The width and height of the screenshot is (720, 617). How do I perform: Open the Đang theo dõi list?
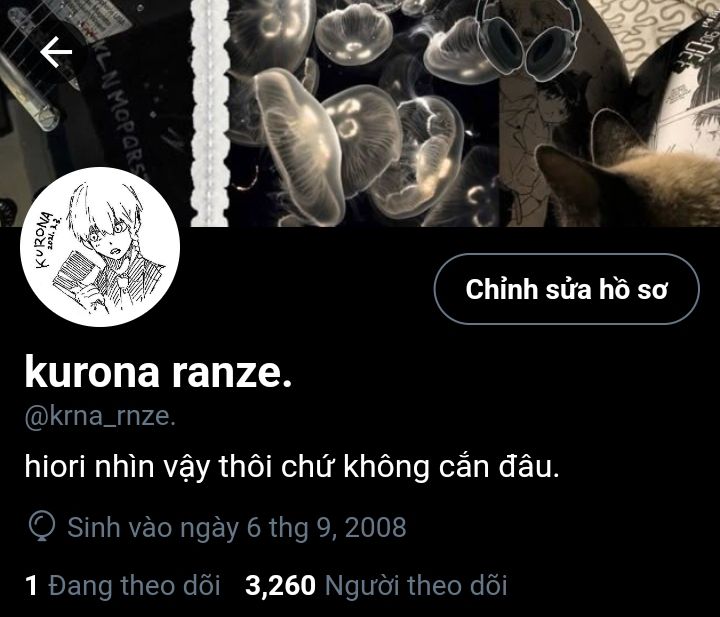pos(123,586)
